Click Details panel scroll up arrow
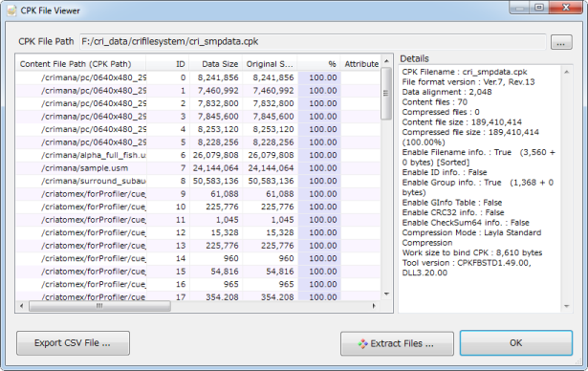This screenshot has height=371, width=588. coord(567,72)
